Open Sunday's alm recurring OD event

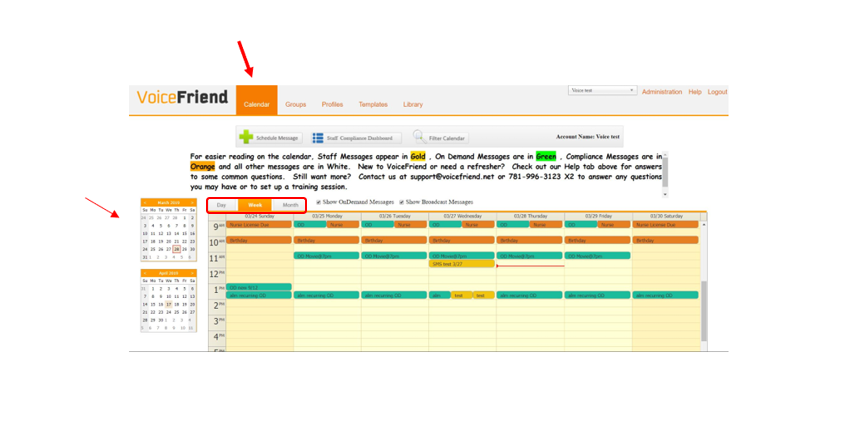pos(259,295)
